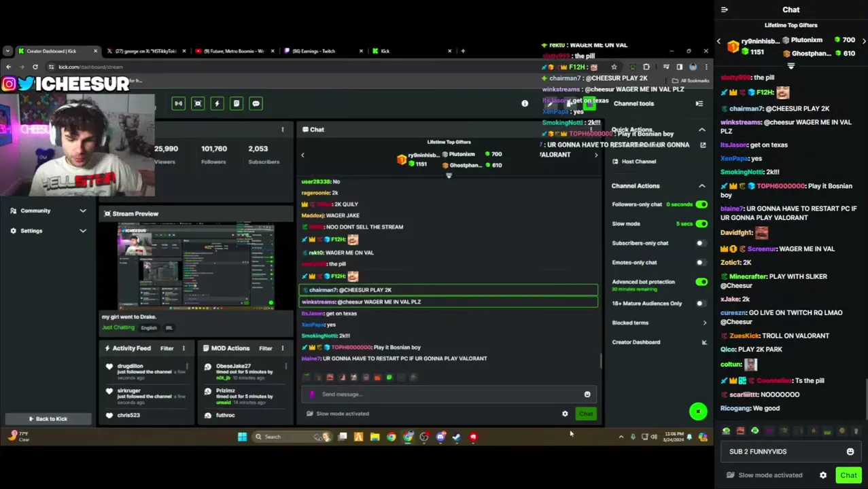Open Activity Feed three-dot menu

pyautogui.click(x=184, y=348)
